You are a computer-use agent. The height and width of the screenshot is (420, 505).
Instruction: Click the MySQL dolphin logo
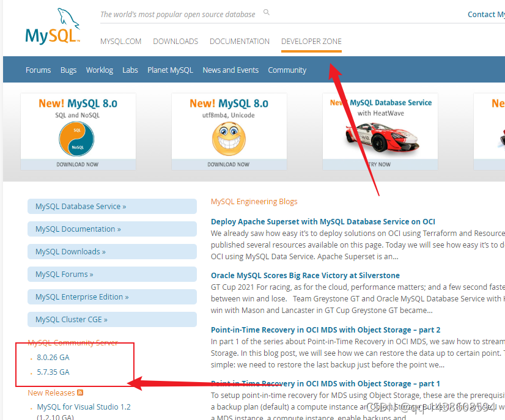53,26
